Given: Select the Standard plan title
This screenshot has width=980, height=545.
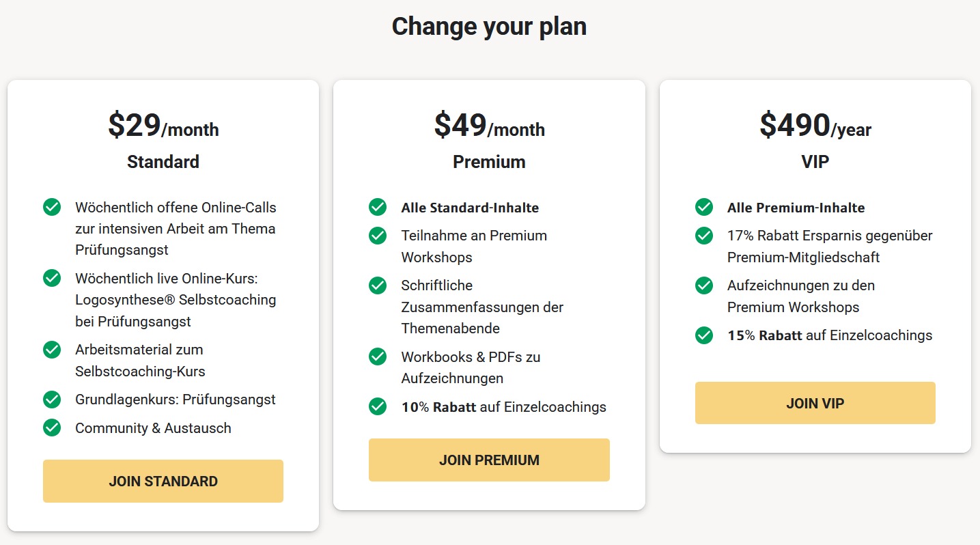Looking at the screenshot, I should point(163,162).
